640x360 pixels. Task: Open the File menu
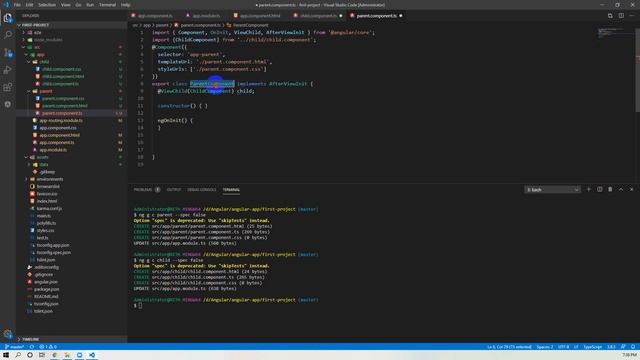[17, 5]
